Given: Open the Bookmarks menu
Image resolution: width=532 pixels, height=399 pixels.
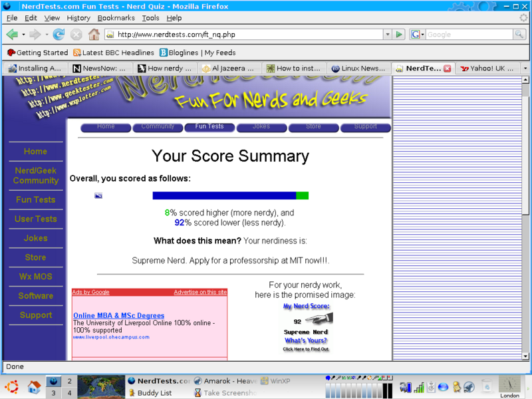Looking at the screenshot, I should tap(116, 18).
